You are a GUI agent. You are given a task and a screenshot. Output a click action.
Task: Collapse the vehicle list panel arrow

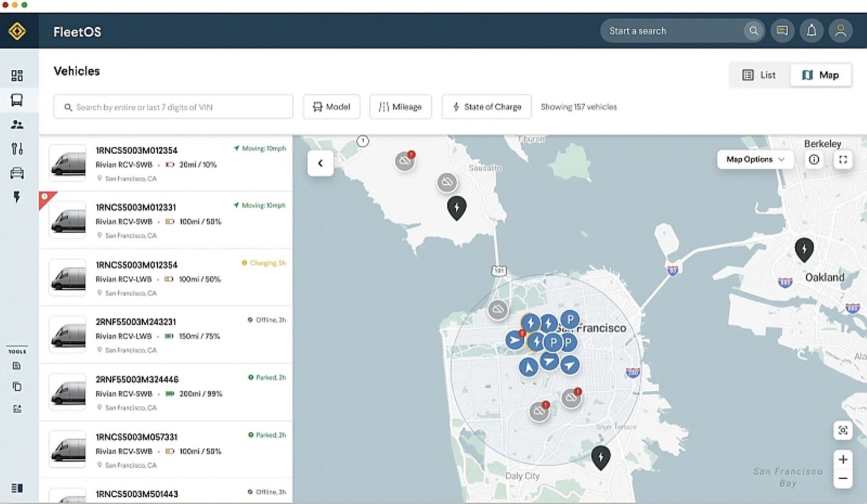tap(320, 163)
